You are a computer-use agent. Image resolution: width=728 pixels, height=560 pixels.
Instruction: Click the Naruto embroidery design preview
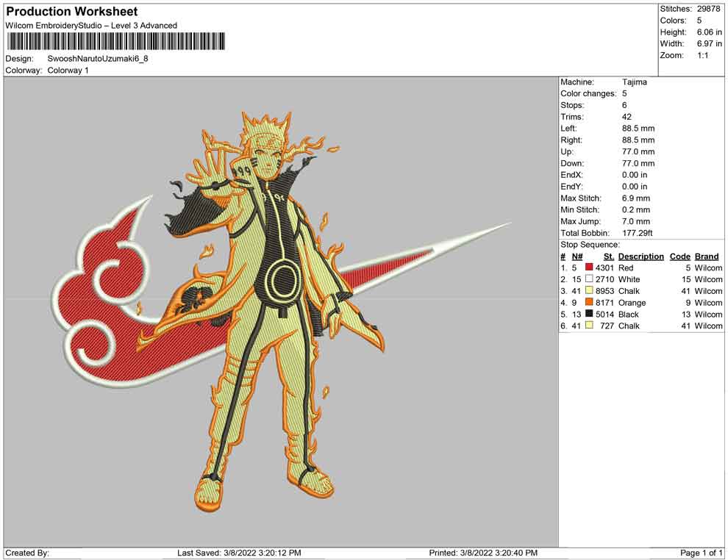pyautogui.click(x=272, y=309)
